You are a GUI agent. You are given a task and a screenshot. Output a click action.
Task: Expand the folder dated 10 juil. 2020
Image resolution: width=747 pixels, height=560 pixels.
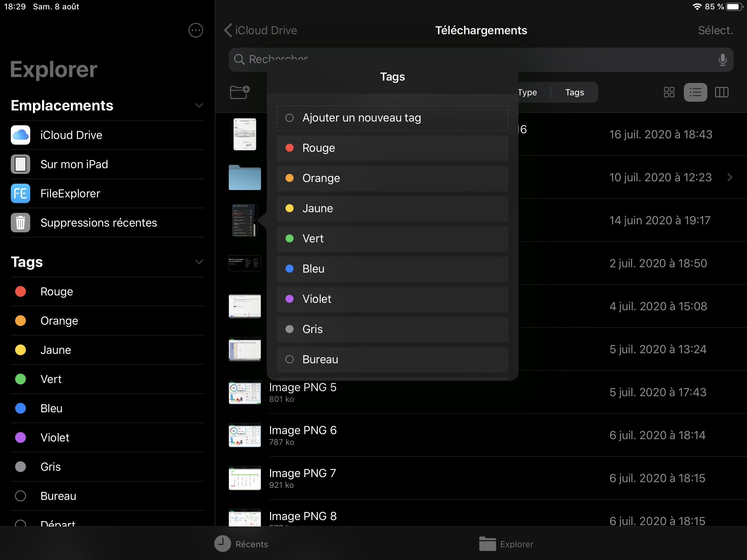(730, 177)
